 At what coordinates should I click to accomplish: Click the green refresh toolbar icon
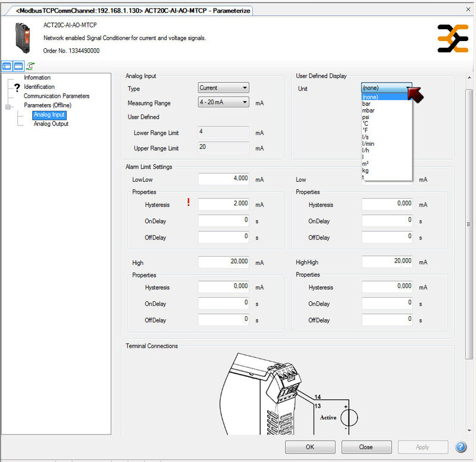coord(30,66)
